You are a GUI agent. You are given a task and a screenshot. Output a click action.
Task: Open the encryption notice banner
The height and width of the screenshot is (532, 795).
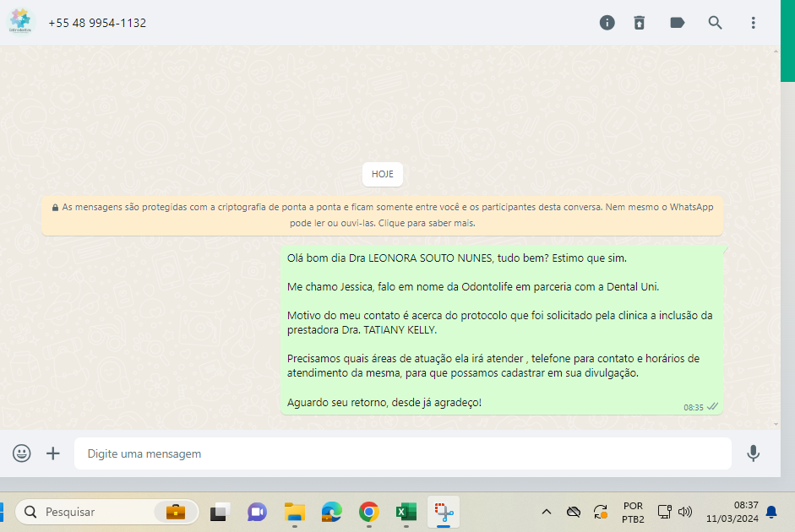pyautogui.click(x=382, y=215)
